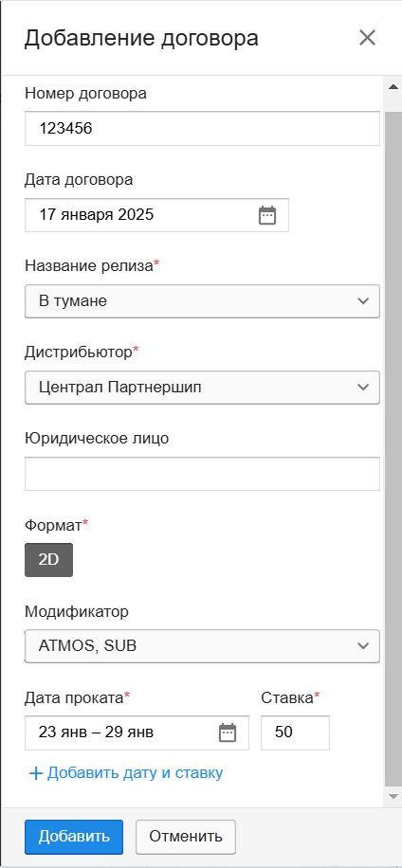The height and width of the screenshot is (868, 402).
Task: Expand Модификатор dropdown with ATMOS, SUB
Action: (202, 645)
